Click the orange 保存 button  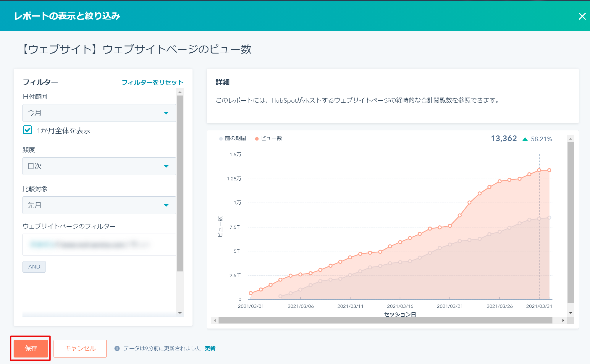point(31,348)
